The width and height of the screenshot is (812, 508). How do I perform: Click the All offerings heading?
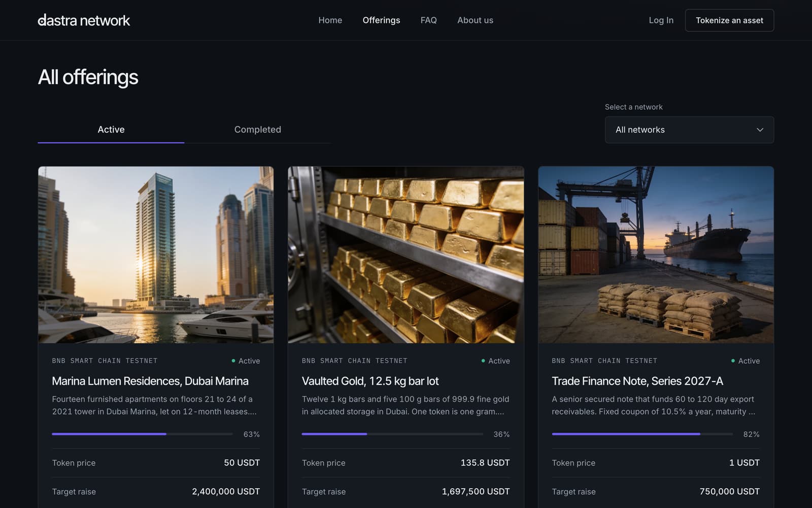(x=88, y=77)
